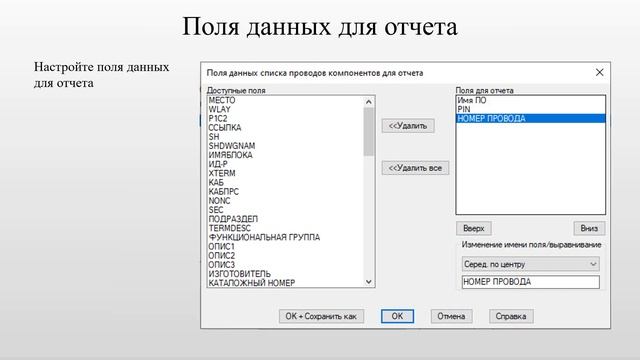The width and height of the screenshot is (640, 360).
Task: Open the Серед. по центру alignment dropdown
Action: [x=531, y=264]
